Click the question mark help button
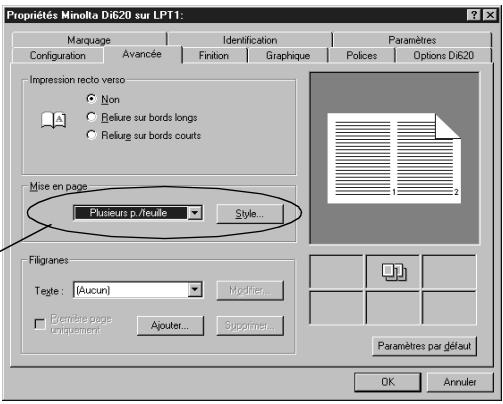This screenshot has height=404, width=503. coord(474,15)
